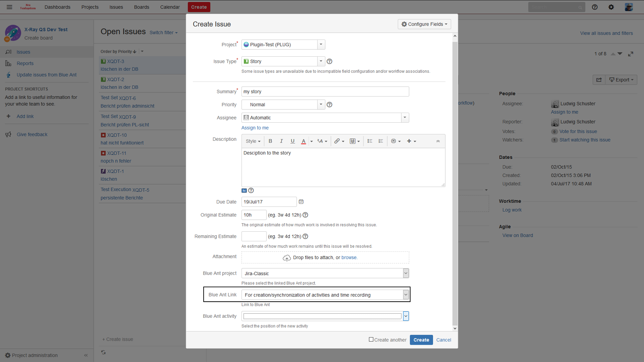
Task: Open more text formatting (aA) menu
Action: click(322, 141)
